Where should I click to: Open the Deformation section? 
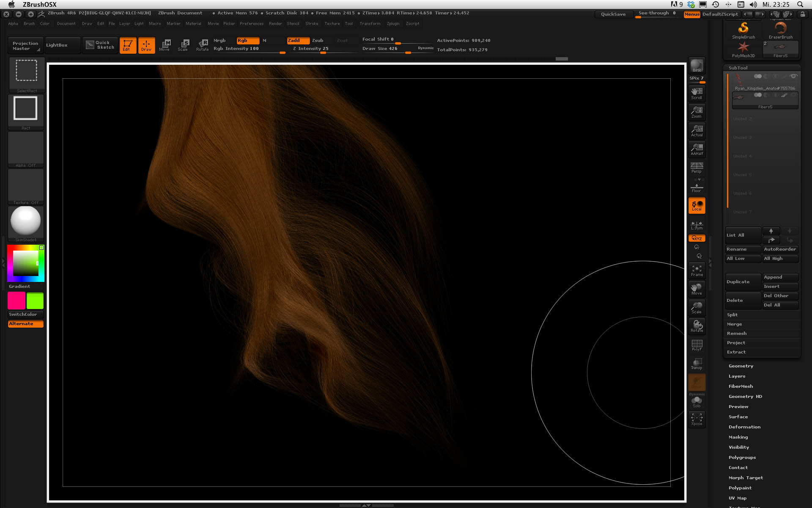(744, 427)
